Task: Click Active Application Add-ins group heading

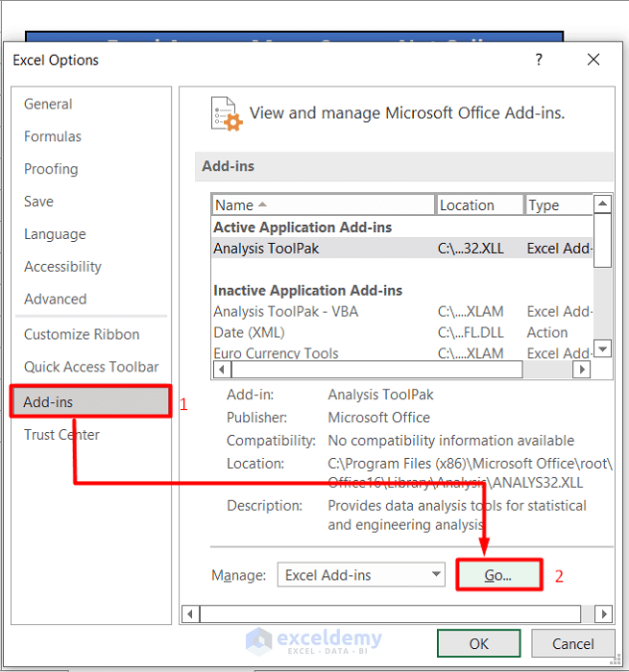Action: 302,228
